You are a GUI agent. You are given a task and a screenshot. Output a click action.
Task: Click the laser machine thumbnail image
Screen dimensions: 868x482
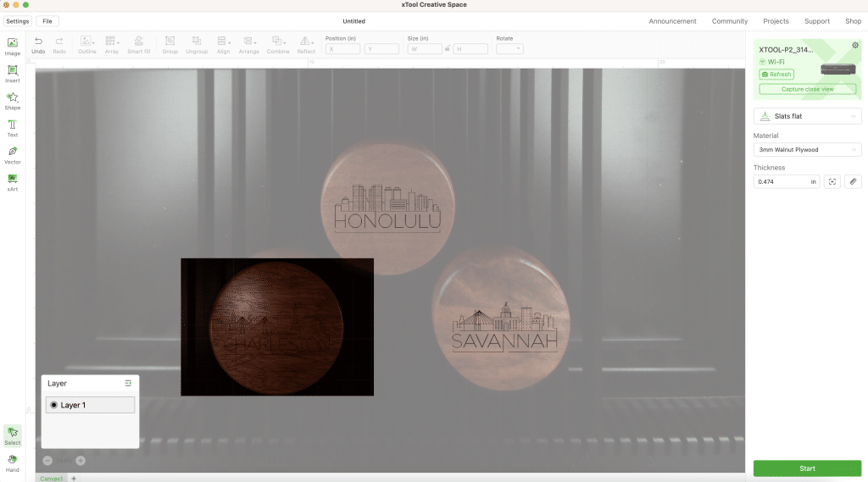click(837, 69)
